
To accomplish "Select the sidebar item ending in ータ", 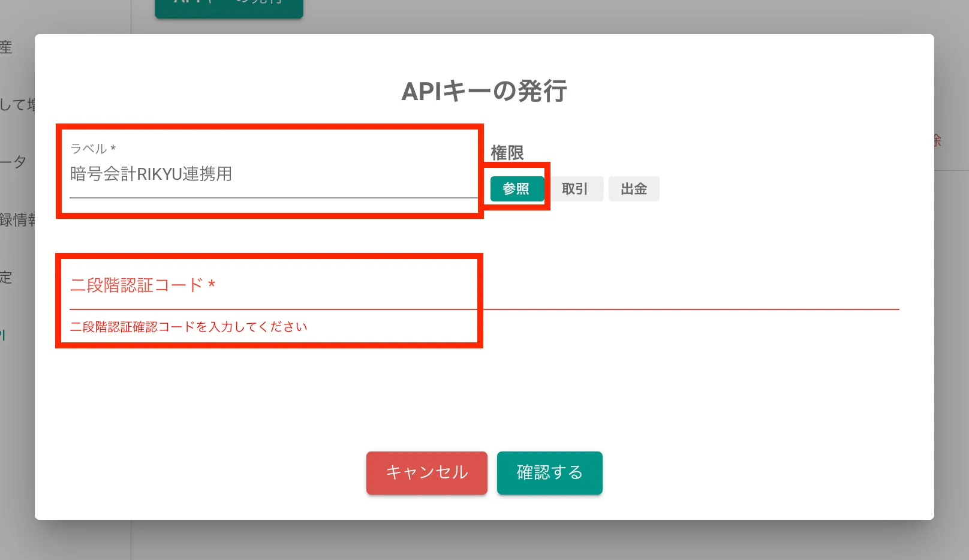I will click(13, 162).
